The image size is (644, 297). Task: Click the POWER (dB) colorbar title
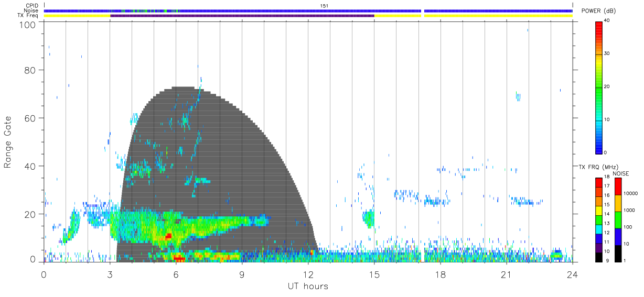599,11
